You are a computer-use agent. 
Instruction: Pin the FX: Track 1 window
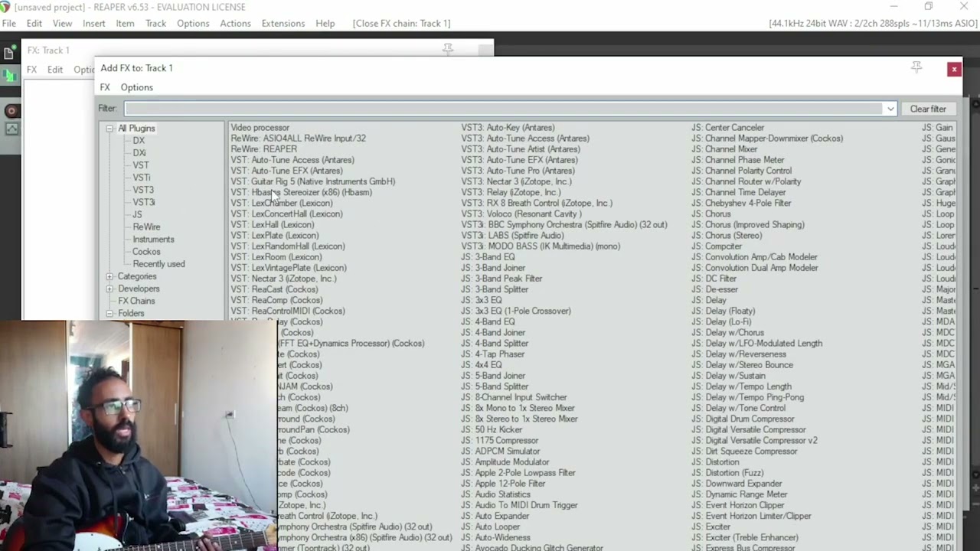pyautogui.click(x=448, y=50)
